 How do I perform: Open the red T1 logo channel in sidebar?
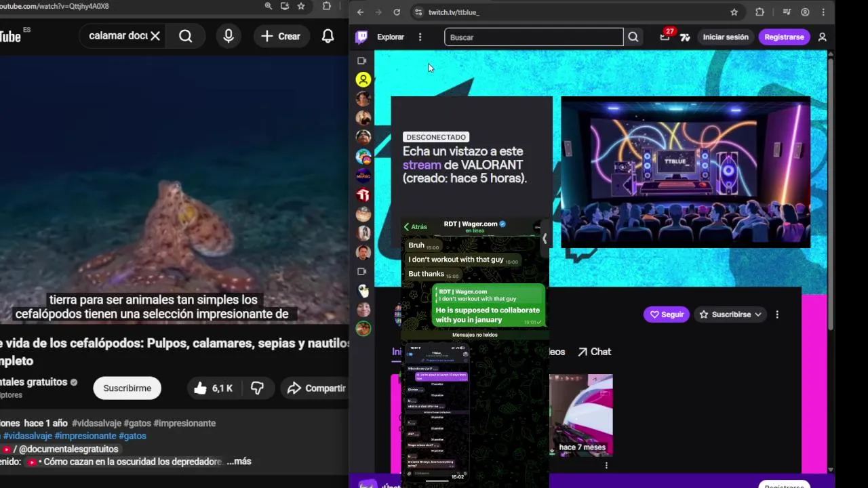pyautogui.click(x=363, y=195)
